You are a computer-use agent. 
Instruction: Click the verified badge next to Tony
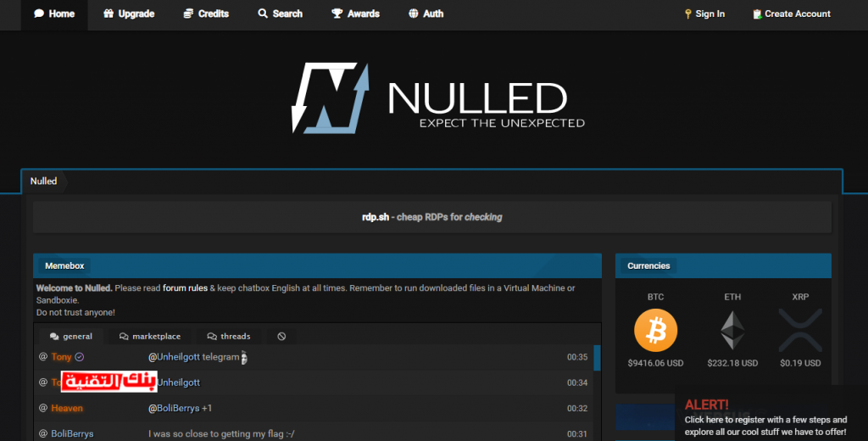[x=79, y=357]
